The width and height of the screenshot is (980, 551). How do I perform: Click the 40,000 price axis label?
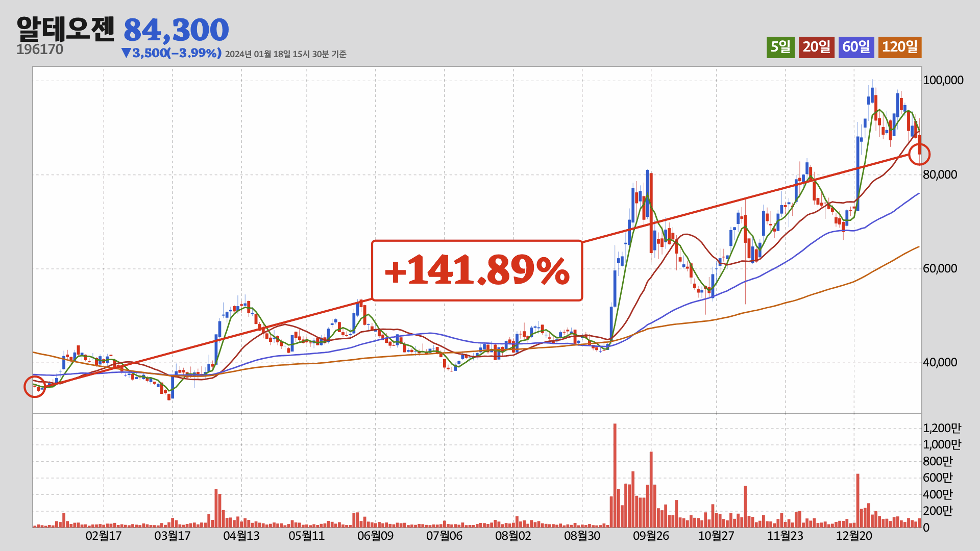[940, 362]
